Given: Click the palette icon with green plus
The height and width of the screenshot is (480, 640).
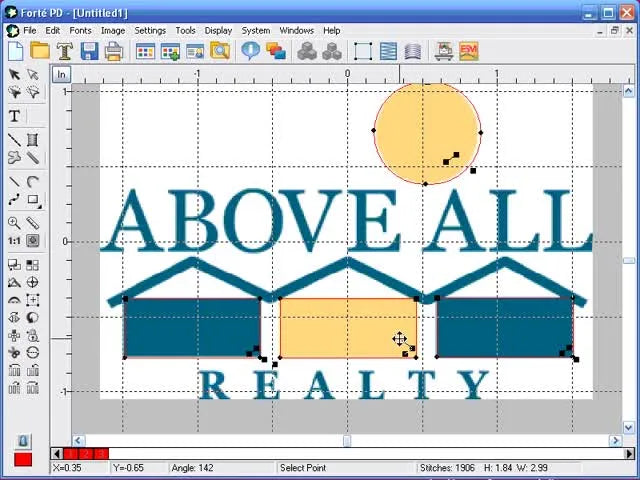Looking at the screenshot, I should pos(170,52).
